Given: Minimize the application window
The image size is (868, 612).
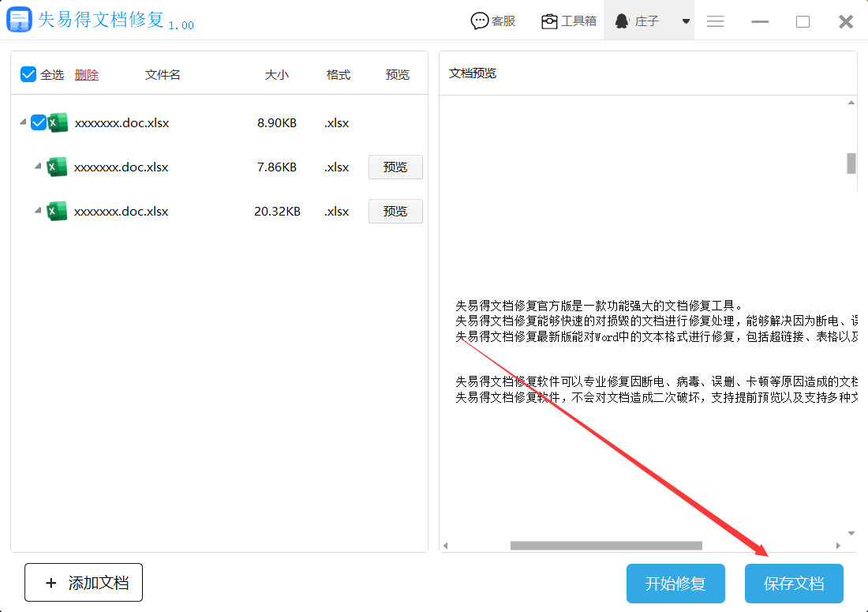Looking at the screenshot, I should point(759,21).
